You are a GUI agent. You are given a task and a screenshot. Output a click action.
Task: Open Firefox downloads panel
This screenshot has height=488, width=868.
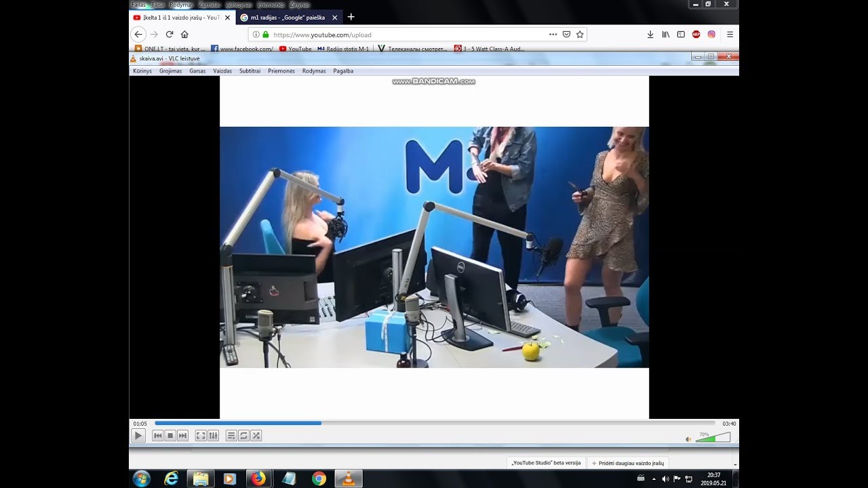click(650, 35)
